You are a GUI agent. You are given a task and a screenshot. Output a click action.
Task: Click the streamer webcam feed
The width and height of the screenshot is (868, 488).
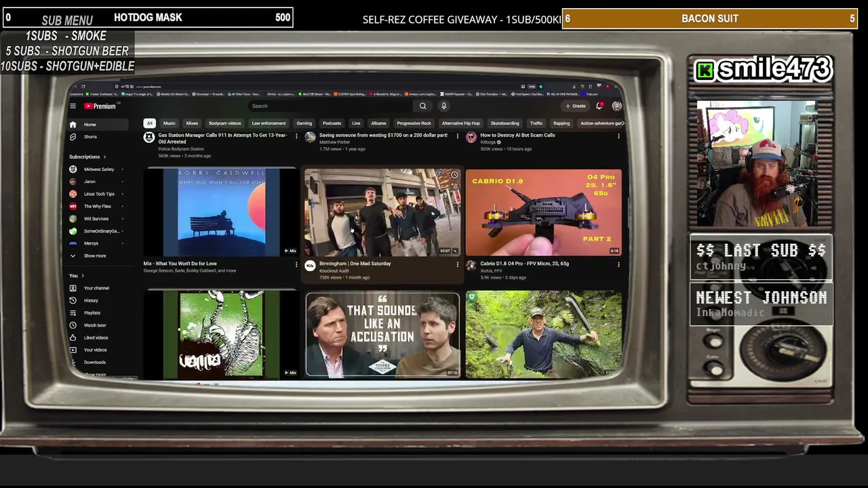(x=757, y=164)
